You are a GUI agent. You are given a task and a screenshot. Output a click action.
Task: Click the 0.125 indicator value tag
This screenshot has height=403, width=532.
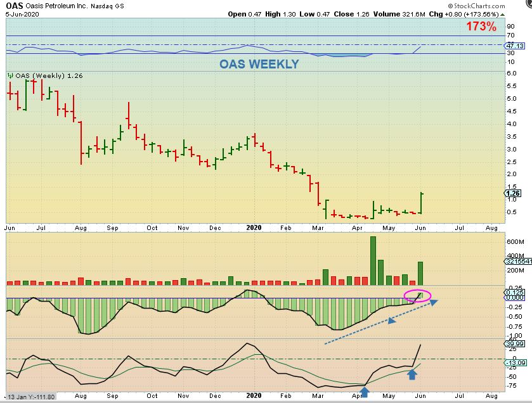point(515,292)
